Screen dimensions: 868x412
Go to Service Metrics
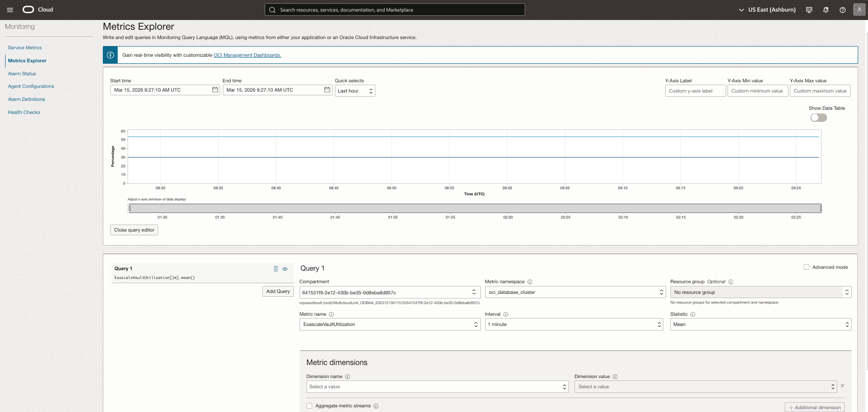[x=25, y=48]
